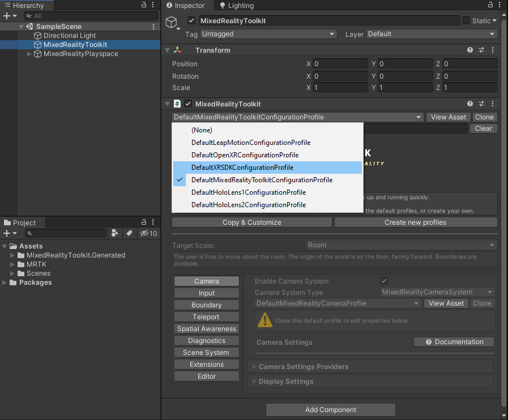
Task: Click Search by Type icon in Project
Action: 115,233
